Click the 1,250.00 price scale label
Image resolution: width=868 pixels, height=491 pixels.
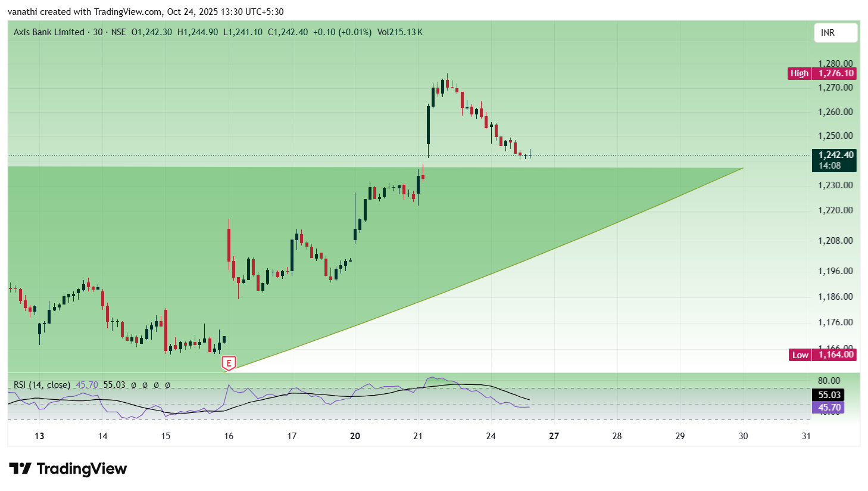[835, 135]
